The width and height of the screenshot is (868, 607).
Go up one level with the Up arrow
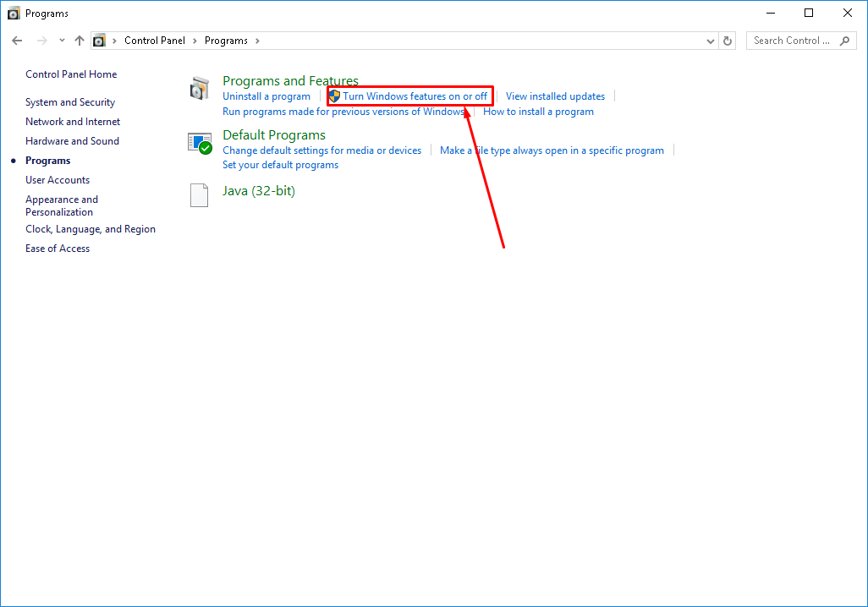tap(80, 41)
